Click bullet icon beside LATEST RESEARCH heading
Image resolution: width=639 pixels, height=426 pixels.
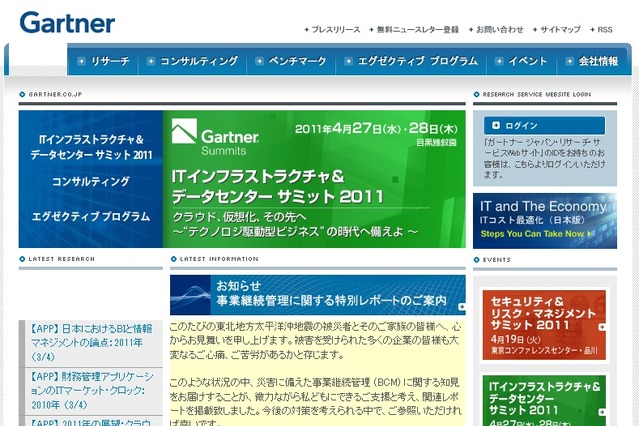pos(22,259)
